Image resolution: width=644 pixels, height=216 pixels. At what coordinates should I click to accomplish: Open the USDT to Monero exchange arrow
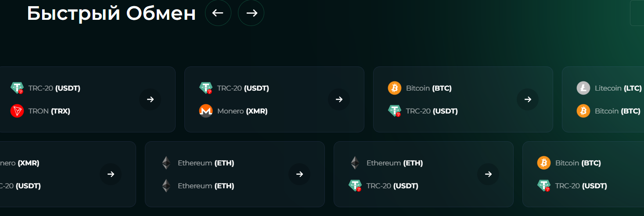pos(339,99)
